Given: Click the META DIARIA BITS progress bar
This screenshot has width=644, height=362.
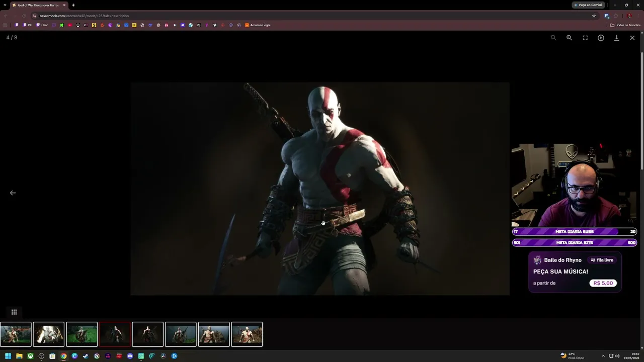Looking at the screenshot, I should 575,243.
